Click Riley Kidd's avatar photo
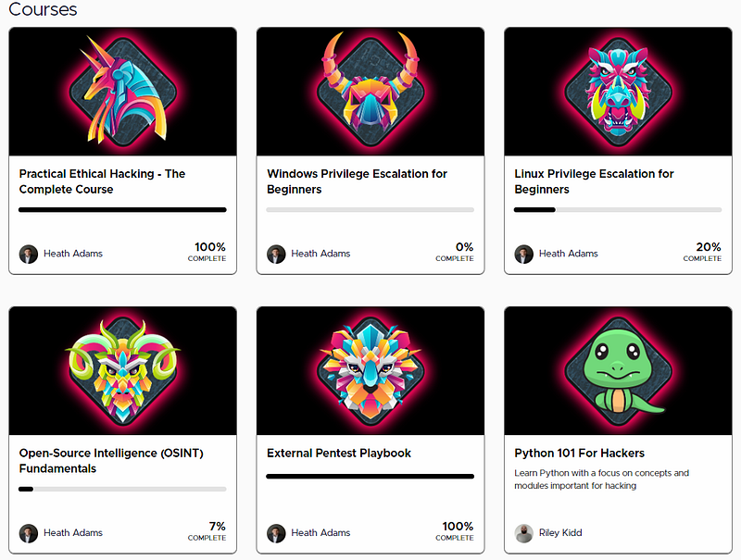Image resolution: width=741 pixels, height=560 pixels. pos(523,533)
